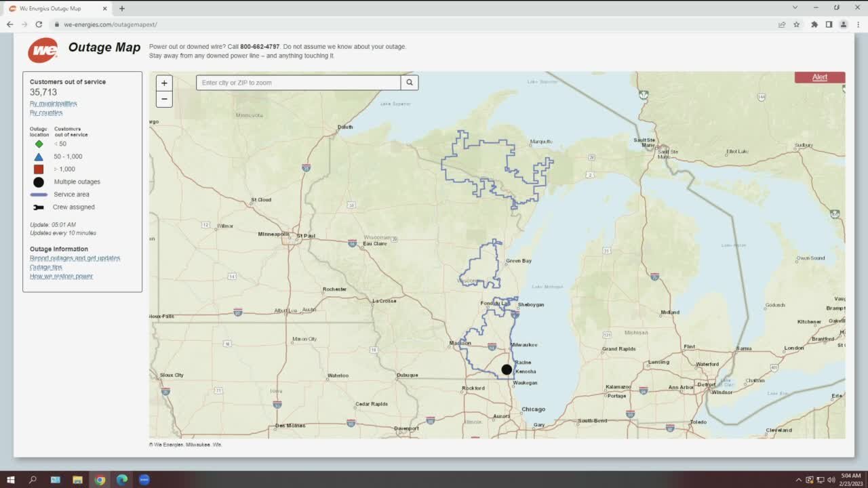Open Windows taskbar search
The image size is (868, 488).
pos(33,480)
